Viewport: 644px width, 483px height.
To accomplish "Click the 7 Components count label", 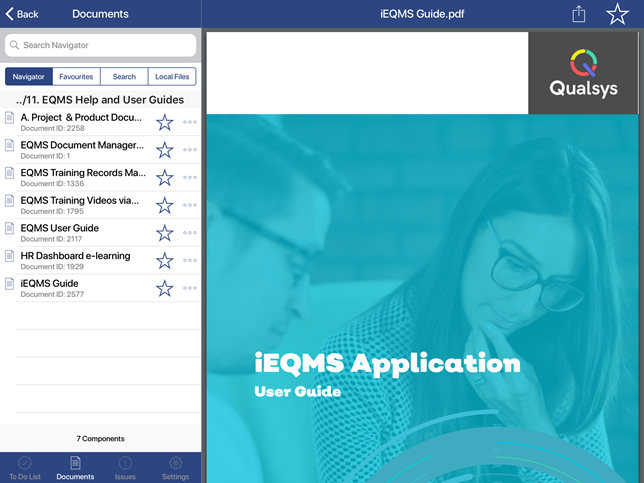I will (100, 439).
